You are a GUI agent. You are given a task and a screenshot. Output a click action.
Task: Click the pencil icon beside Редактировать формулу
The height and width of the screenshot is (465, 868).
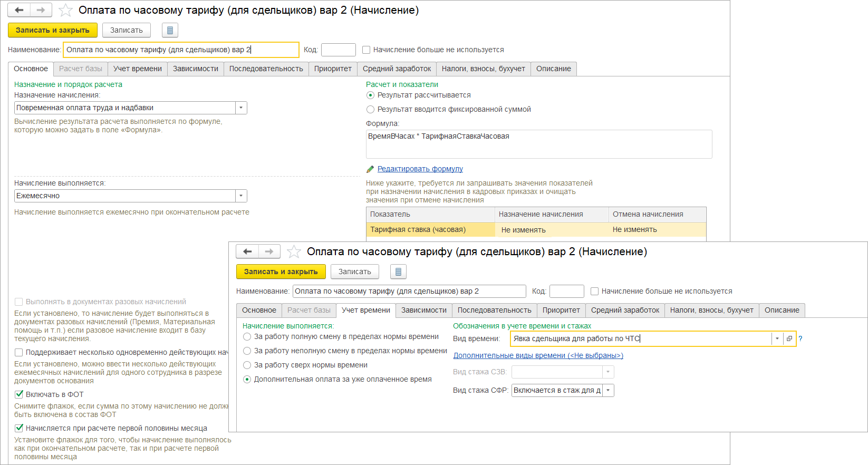pyautogui.click(x=370, y=169)
